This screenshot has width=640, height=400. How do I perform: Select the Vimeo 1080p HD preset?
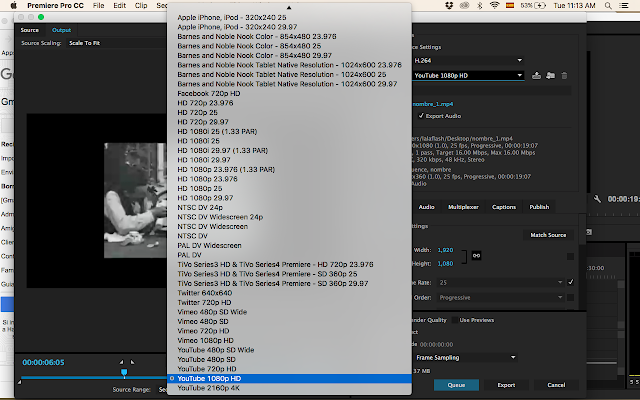pos(289,340)
